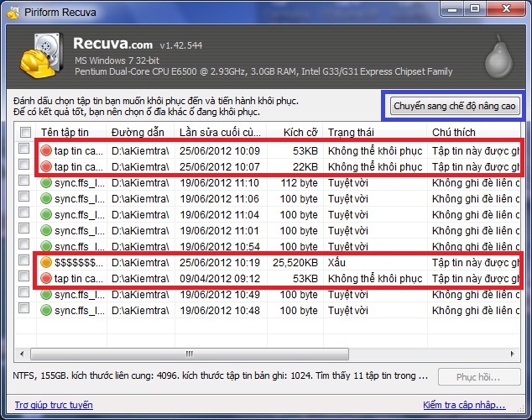Click the size cell reading 112 byte
532x420 pixels.
tap(299, 182)
